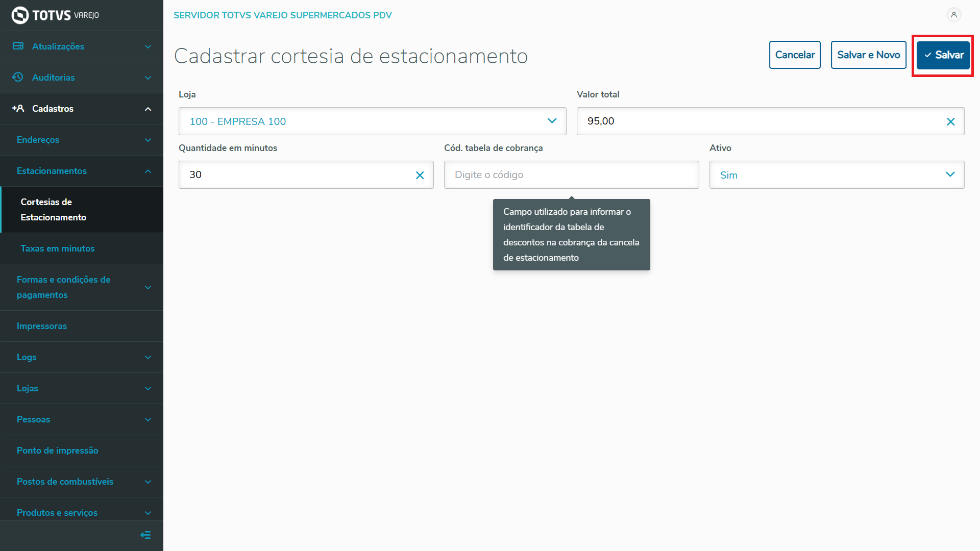Click the Auditorias history clock icon
This screenshot has height=551, width=980.
click(18, 77)
